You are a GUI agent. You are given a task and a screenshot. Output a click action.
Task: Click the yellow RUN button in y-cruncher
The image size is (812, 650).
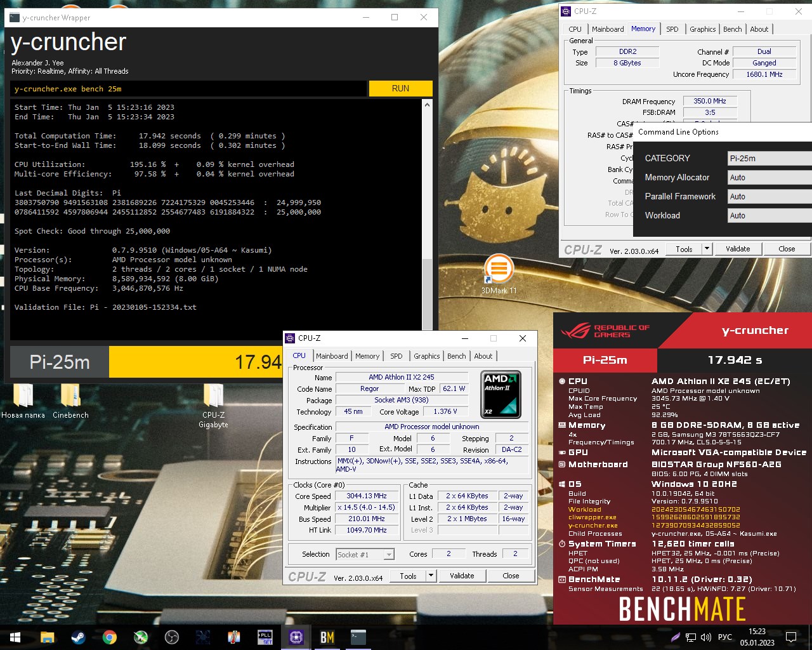point(400,88)
